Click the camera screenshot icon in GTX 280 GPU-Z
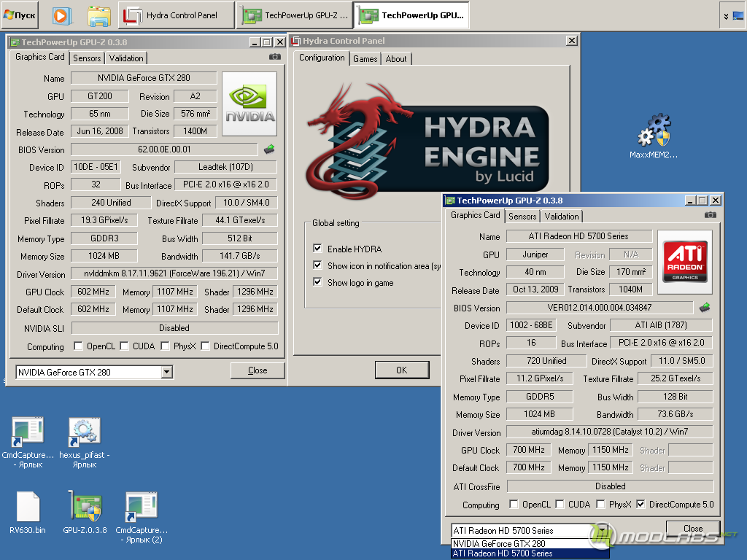The height and width of the screenshot is (560, 747). click(x=275, y=57)
